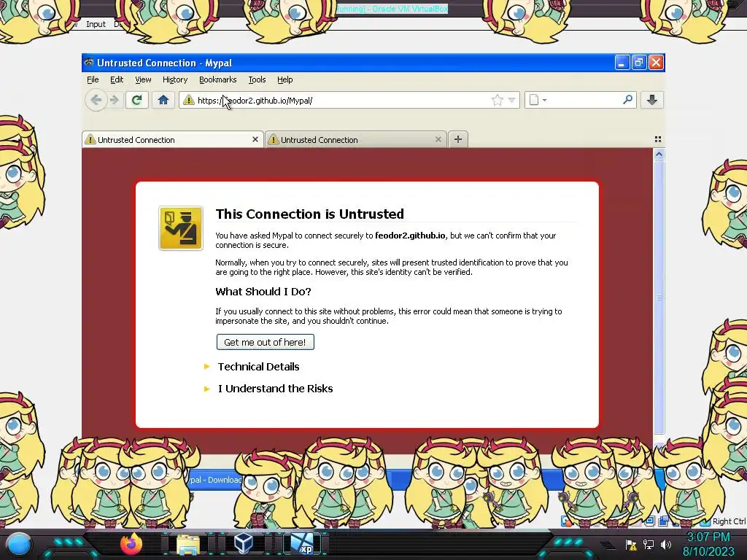Click the This Connection is Untrusted heading
The width and height of the screenshot is (747, 560).
[309, 214]
